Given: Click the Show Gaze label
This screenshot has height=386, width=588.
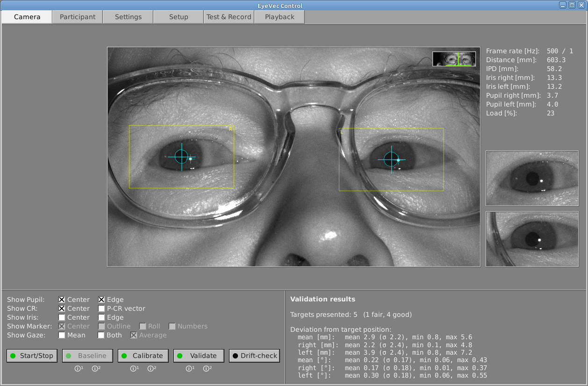Looking at the screenshot, I should (26, 335).
